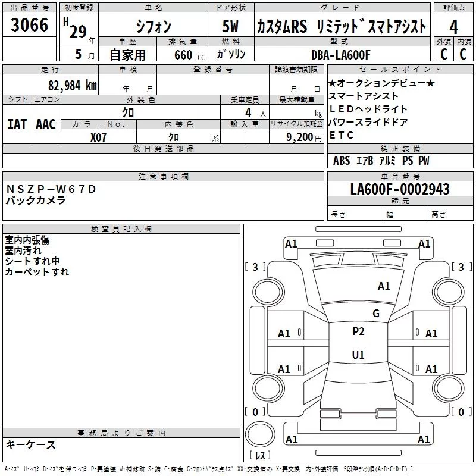
Task: Click the P2 roof mark on diagram
Action: coord(358,331)
